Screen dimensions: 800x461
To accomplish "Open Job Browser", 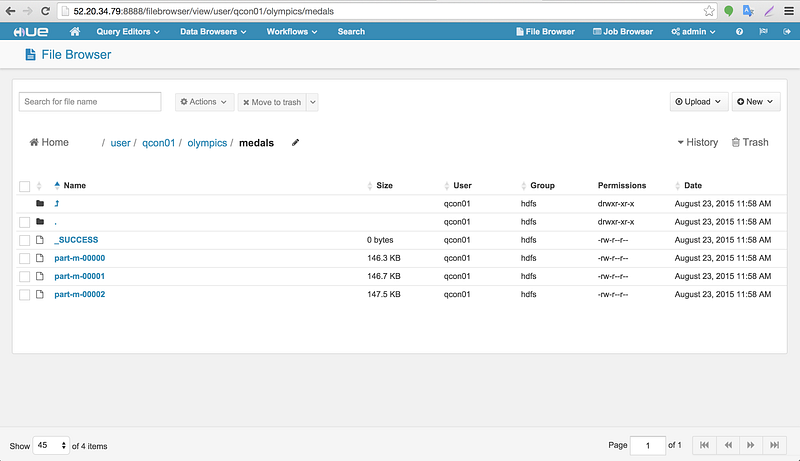I will 622,32.
